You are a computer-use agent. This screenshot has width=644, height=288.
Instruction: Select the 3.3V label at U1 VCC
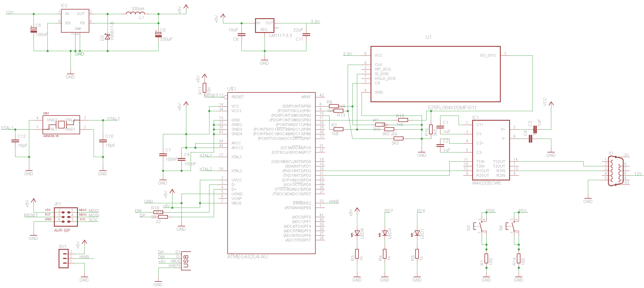(x=347, y=54)
